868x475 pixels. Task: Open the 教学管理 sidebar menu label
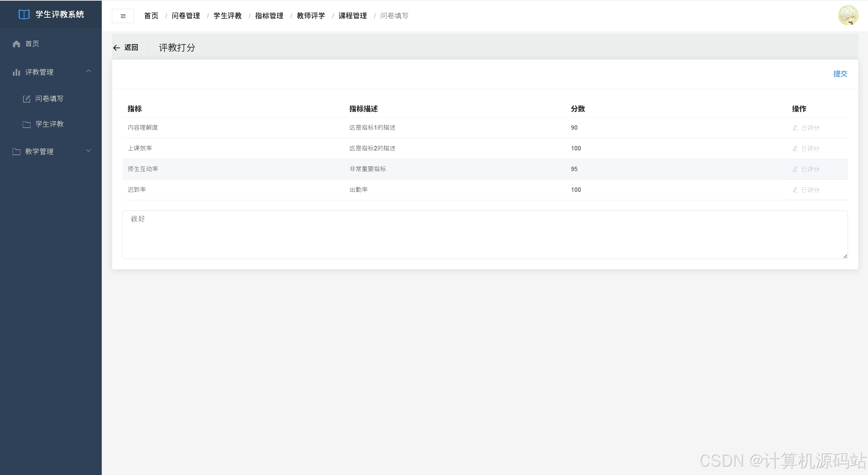(x=39, y=152)
